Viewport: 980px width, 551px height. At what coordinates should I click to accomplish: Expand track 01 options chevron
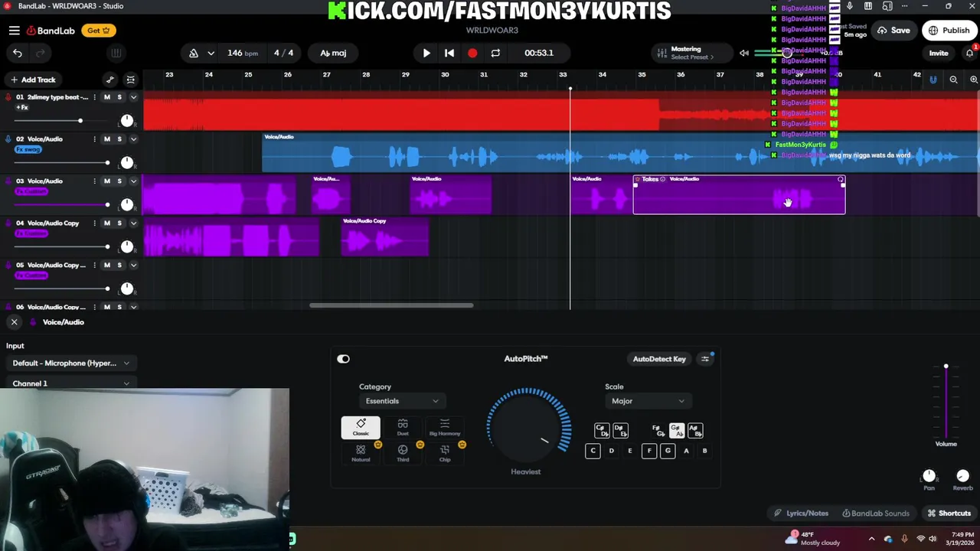pos(133,97)
